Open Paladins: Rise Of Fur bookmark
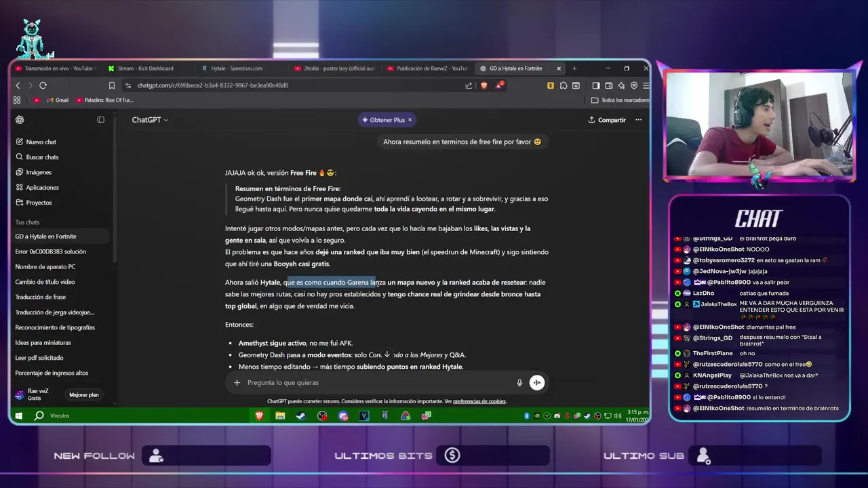 coord(105,100)
